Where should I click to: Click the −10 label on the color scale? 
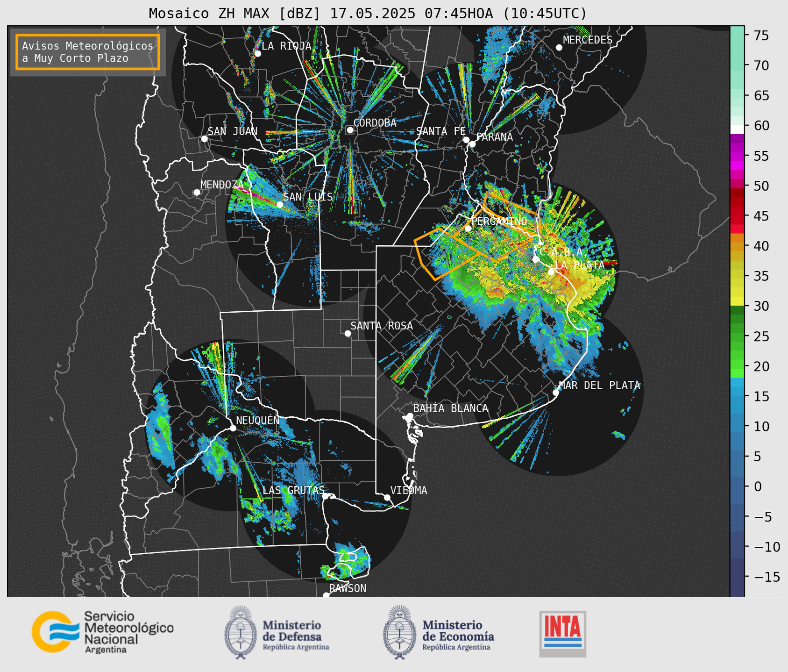pos(767,547)
